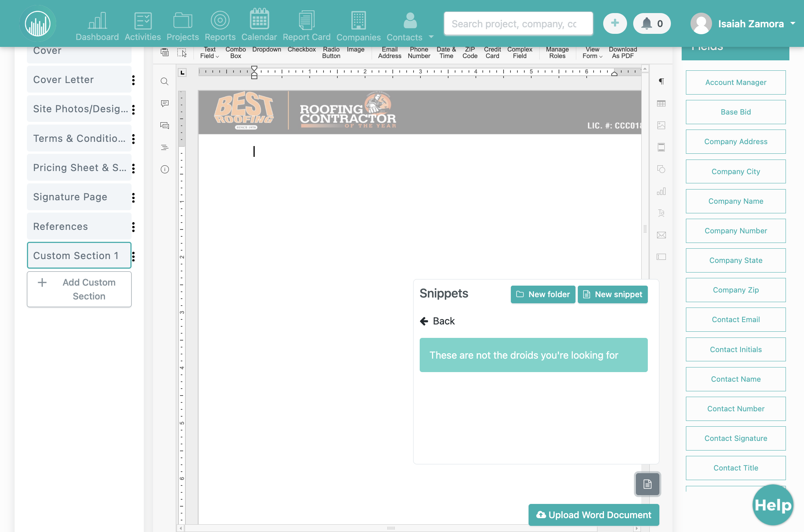This screenshot has height=532, width=804.
Task: Click the floating snippets document icon button
Action: coord(647,484)
